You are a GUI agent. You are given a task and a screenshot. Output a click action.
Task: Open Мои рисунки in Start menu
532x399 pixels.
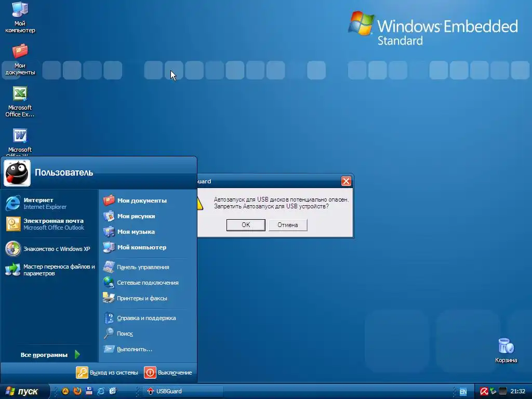tap(148, 216)
